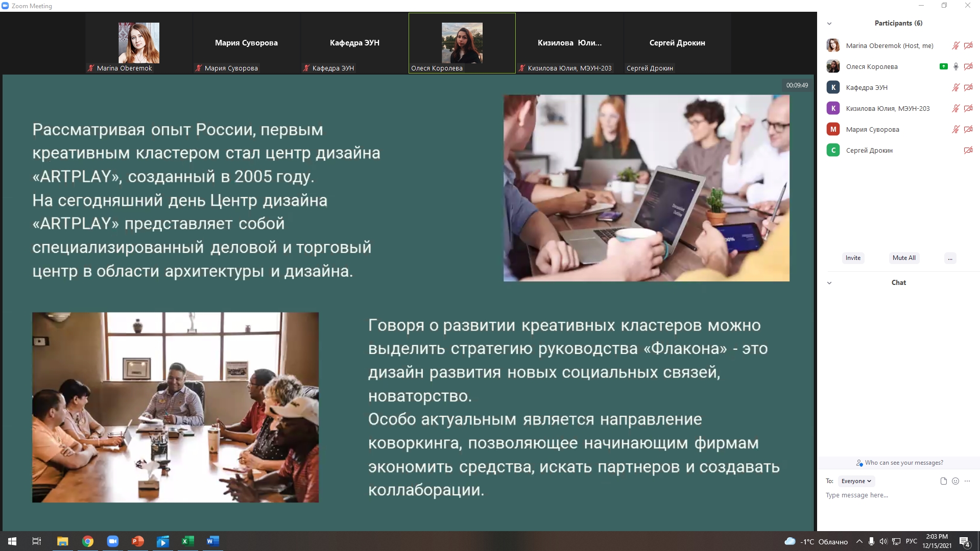This screenshot has height=551, width=980.
Task: Open the participants more options (...) button
Action: point(950,258)
